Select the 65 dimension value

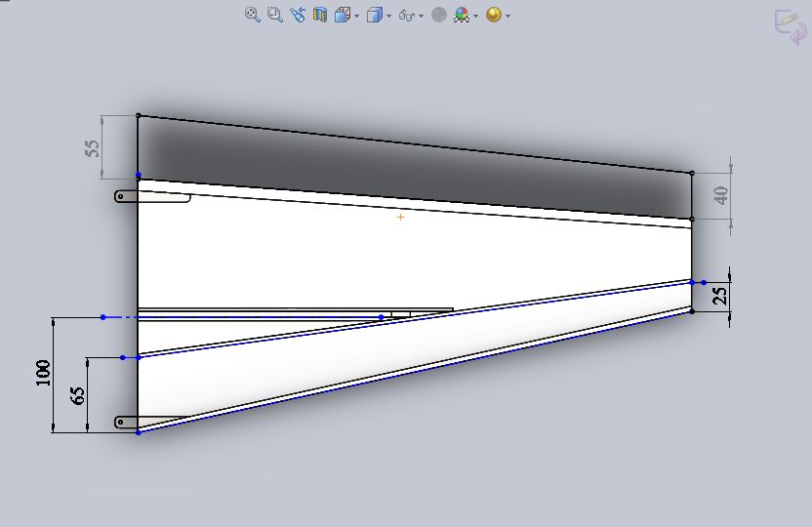point(77,395)
